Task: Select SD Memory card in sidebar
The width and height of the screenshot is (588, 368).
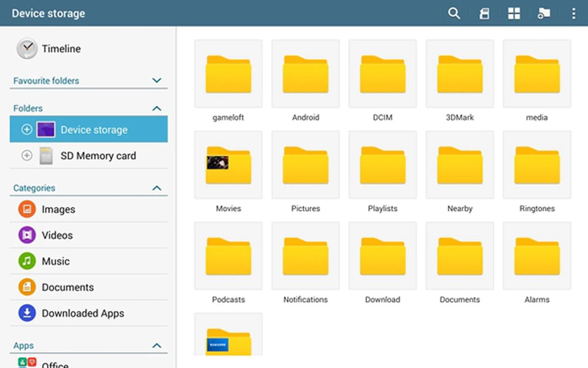Action: 98,156
